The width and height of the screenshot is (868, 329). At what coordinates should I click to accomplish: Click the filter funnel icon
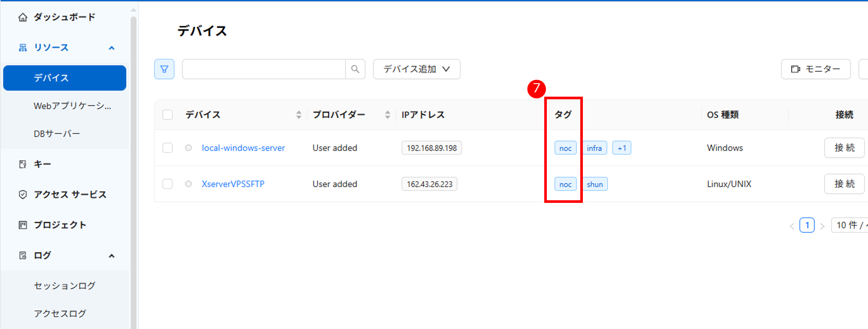click(x=164, y=69)
